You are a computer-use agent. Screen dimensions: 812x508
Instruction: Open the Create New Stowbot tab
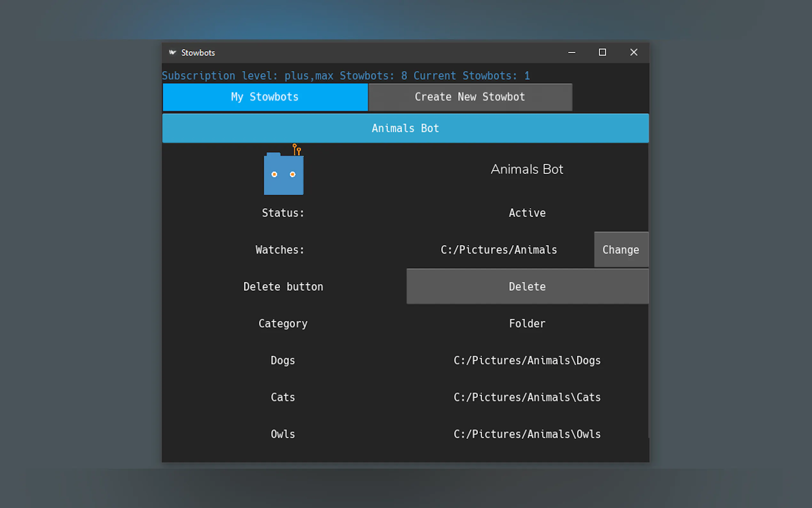pos(470,97)
